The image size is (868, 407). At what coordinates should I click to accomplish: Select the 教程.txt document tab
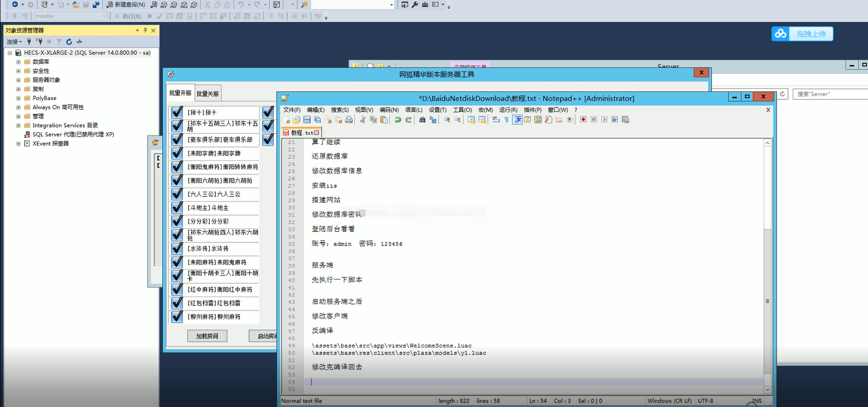pos(301,133)
